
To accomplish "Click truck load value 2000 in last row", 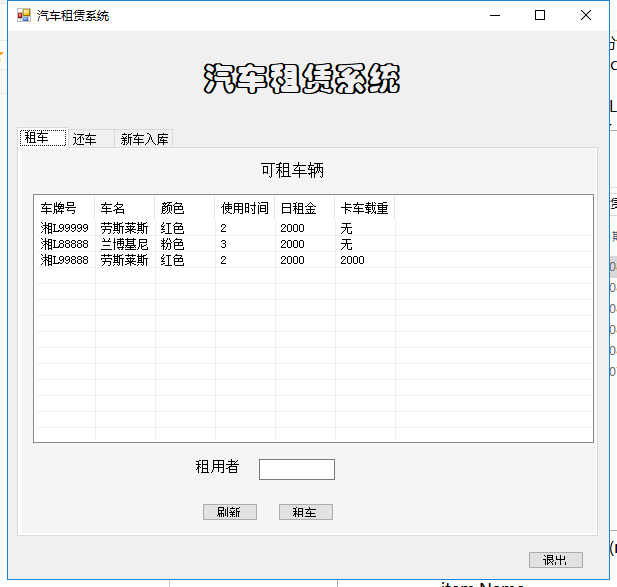I will 352,260.
